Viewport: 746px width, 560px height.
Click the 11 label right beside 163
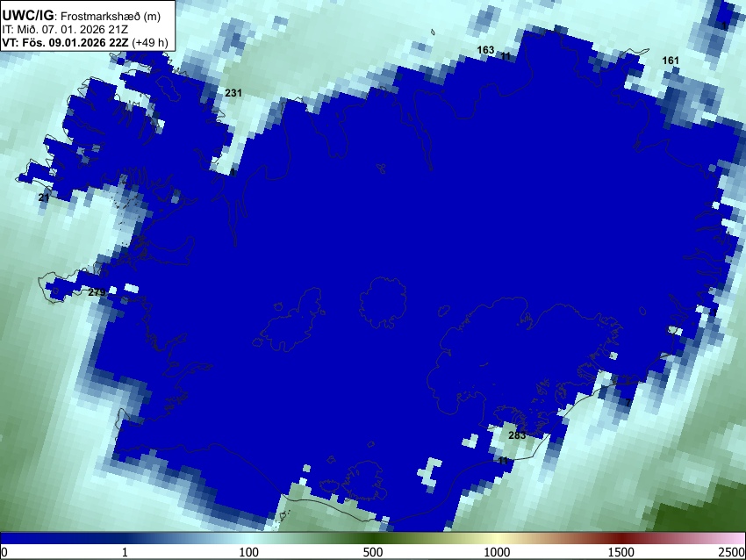click(506, 56)
